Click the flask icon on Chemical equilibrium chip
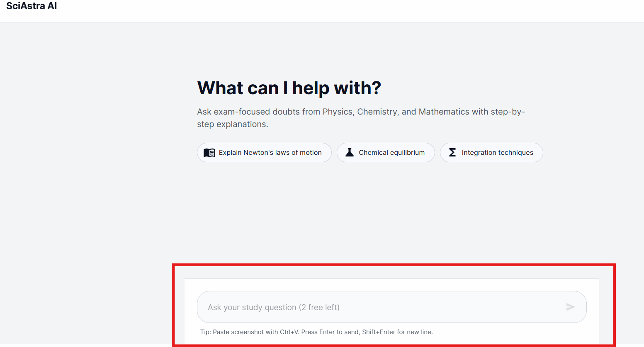Viewport: 644px width, 347px height. tap(350, 152)
